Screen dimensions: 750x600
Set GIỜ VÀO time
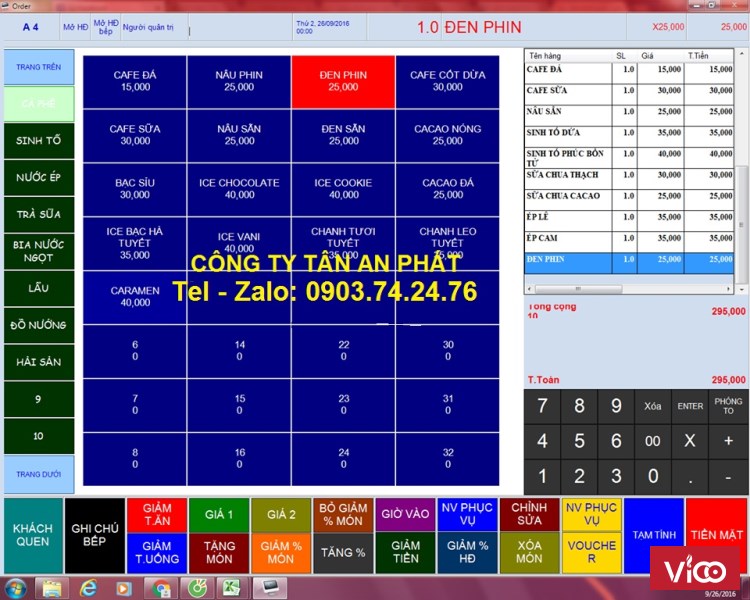tap(405, 515)
